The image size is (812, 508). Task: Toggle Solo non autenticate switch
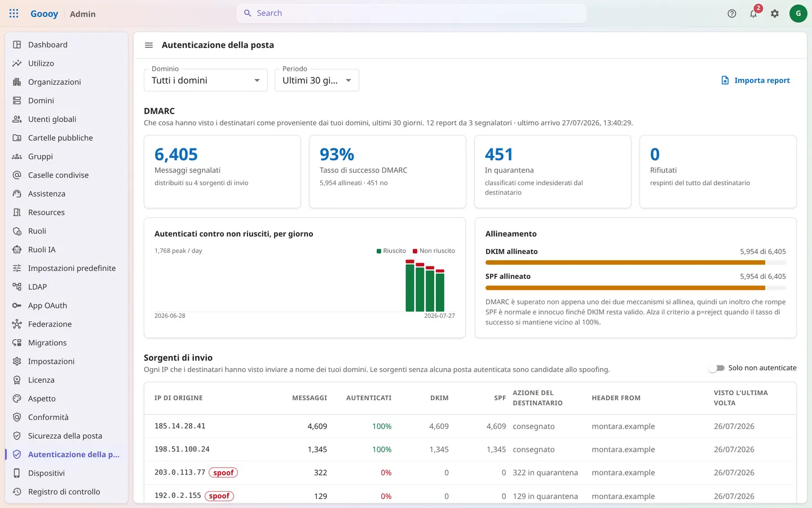[717, 368]
